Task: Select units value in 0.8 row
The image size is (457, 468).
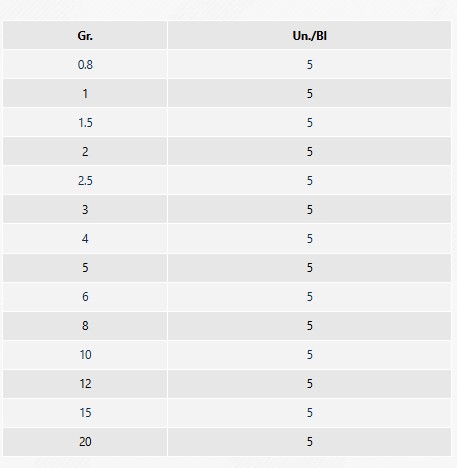Action: [309, 64]
